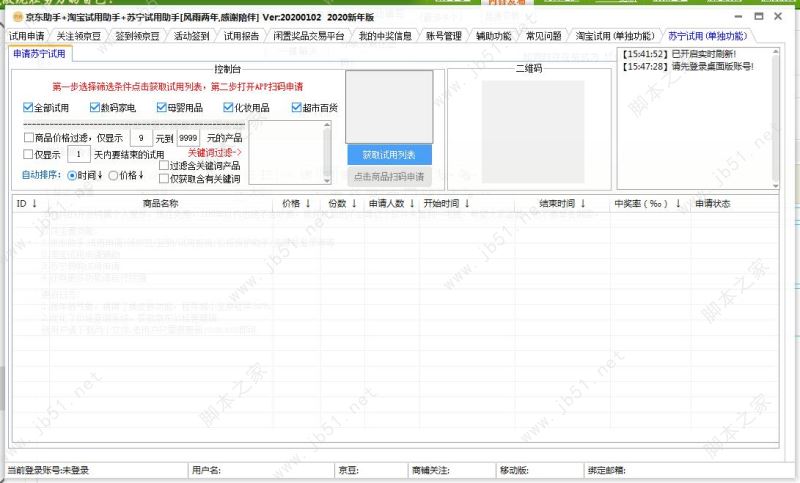This screenshot has height=483, width=800.
Task: Open 我的中奖信息 tab
Action: [385, 36]
